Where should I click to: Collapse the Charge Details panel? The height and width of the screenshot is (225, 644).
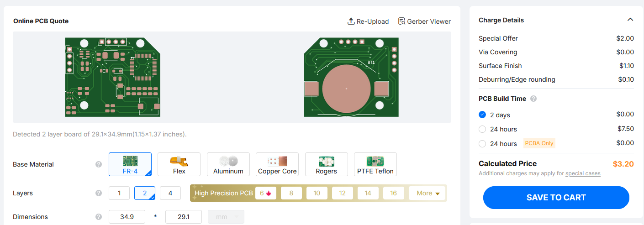[x=630, y=20]
